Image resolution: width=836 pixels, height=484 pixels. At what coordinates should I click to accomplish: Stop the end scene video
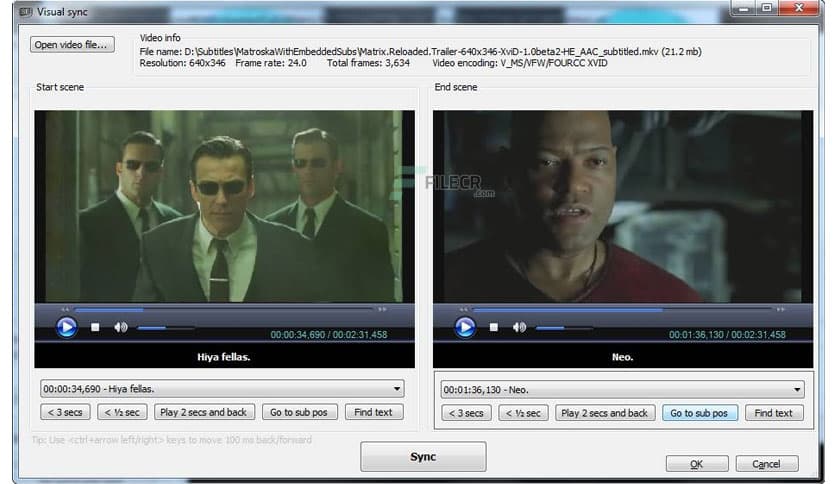pyautogui.click(x=494, y=327)
